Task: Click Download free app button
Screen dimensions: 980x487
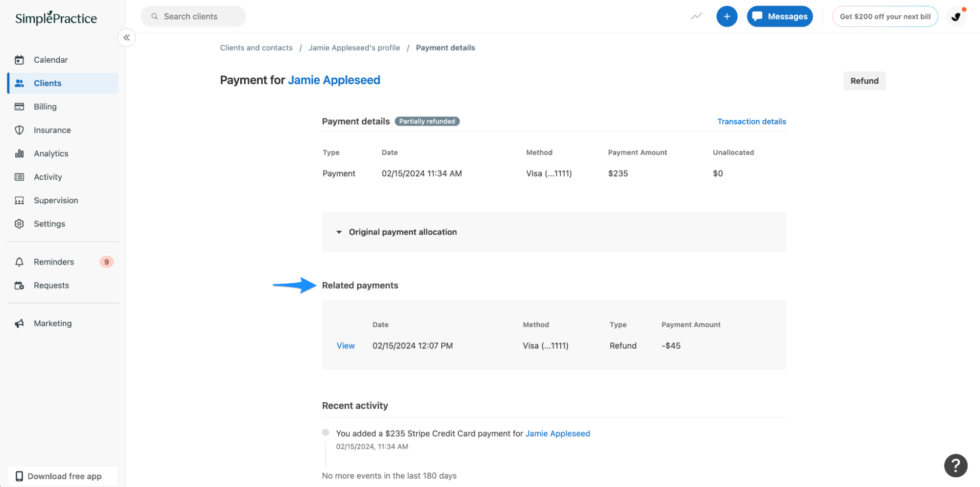Action: [x=63, y=476]
